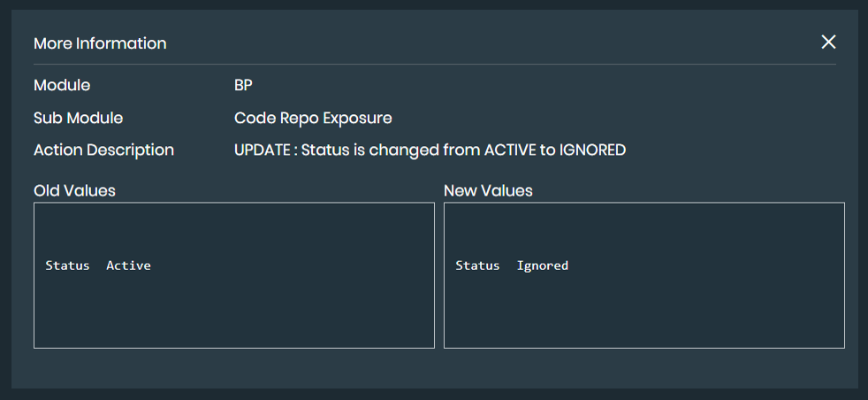Select the Ignored value in New Values
This screenshot has height=400, width=868.
pyautogui.click(x=542, y=265)
